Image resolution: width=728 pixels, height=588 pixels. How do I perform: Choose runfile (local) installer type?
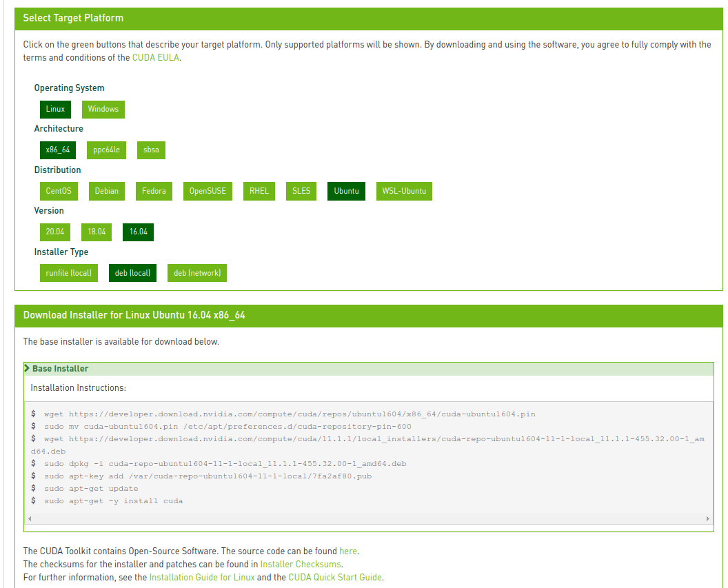(69, 274)
